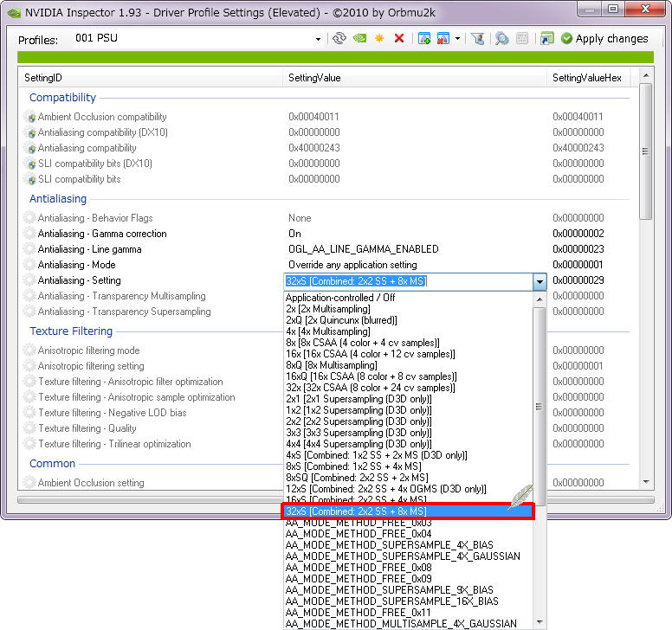Click the Antialiasing section heading
Screen dimensions: 672x630
pos(58,199)
